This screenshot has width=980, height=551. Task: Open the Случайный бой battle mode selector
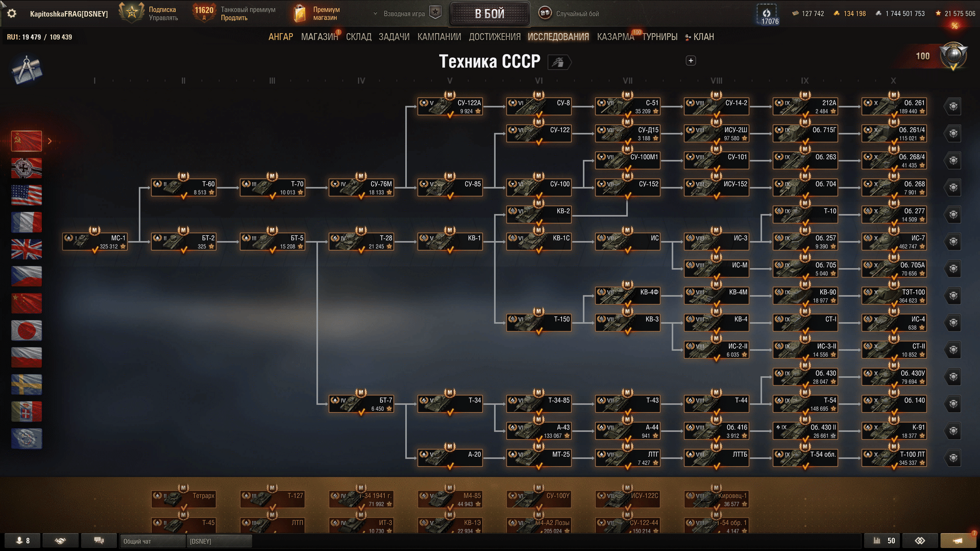click(x=569, y=14)
